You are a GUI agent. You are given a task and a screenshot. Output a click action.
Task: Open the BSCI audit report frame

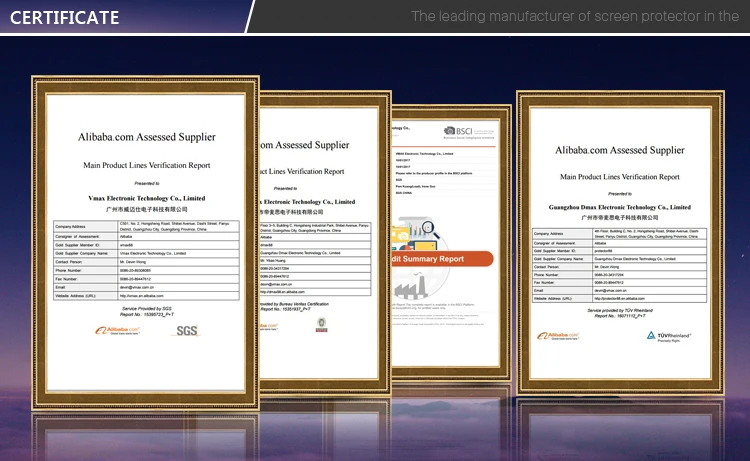coord(451,242)
